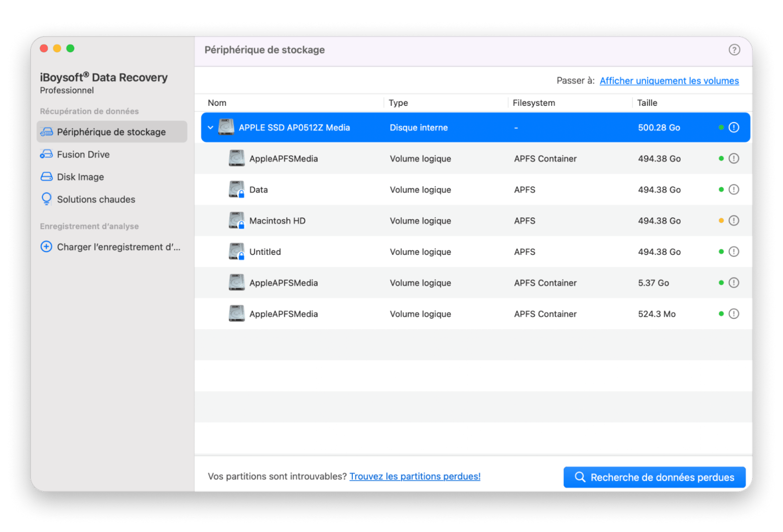Viewport: 783px width, 532px height.
Task: Click info icon for first AppleAPFSMedia 494.38 Go
Action: 734,159
